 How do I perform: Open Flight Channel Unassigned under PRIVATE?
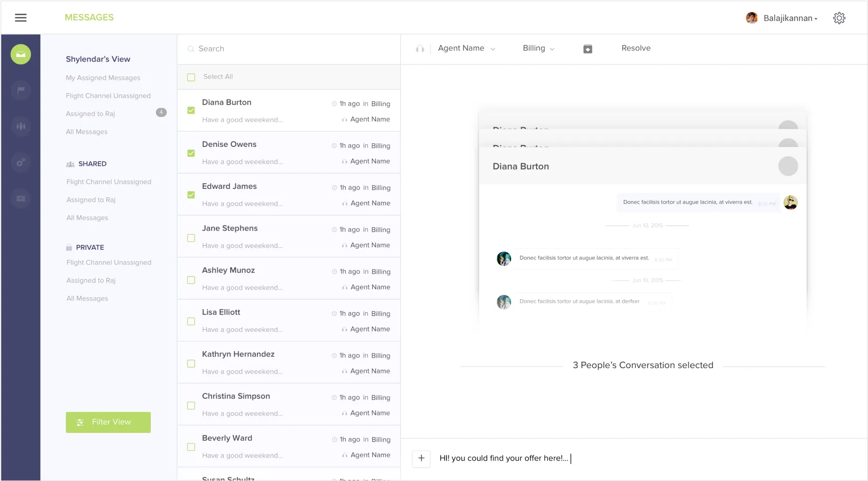coord(109,262)
